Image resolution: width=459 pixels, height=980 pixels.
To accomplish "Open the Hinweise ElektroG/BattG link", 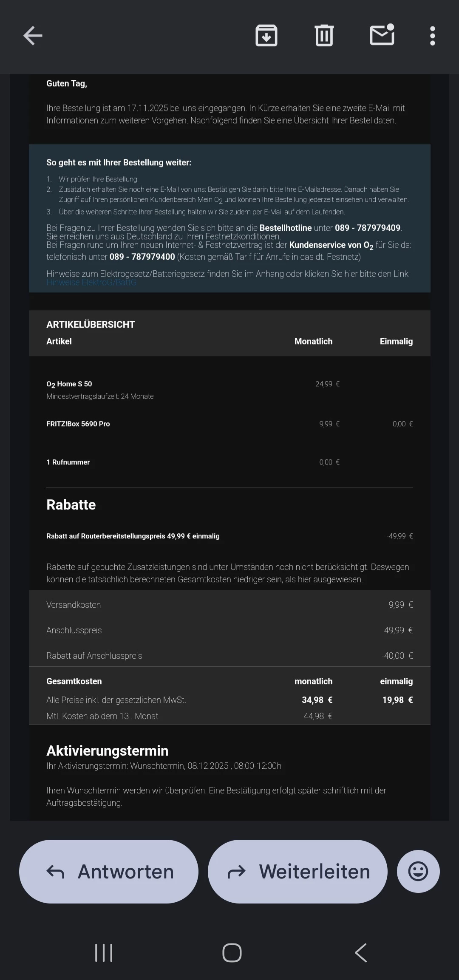I will [x=91, y=283].
